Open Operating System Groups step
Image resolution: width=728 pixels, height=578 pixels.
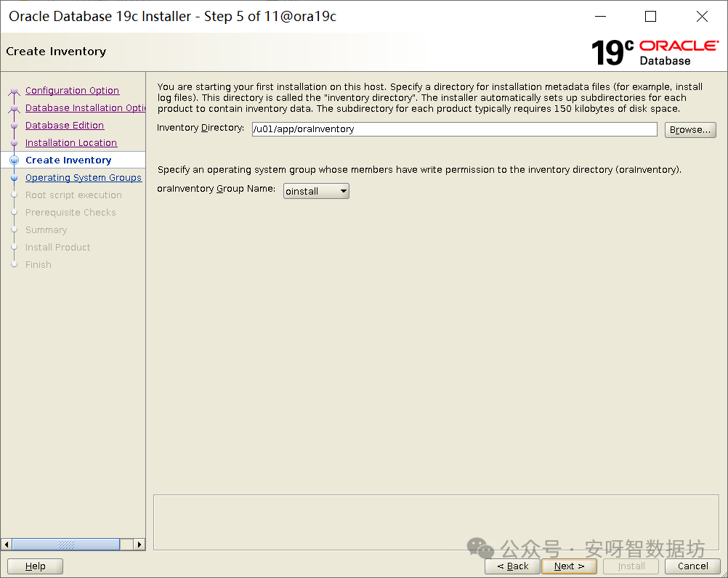tap(84, 178)
